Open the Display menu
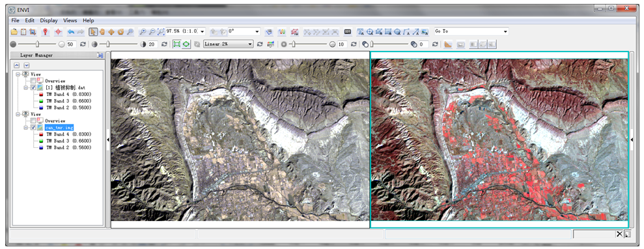The image size is (644, 249). tap(49, 20)
